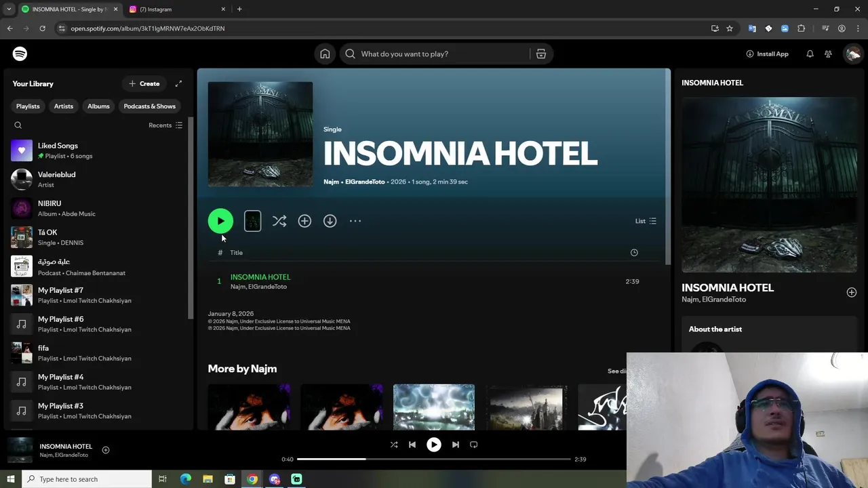
Task: Click INSOMNIA HOTEL track title in tracklist
Action: pos(260,277)
